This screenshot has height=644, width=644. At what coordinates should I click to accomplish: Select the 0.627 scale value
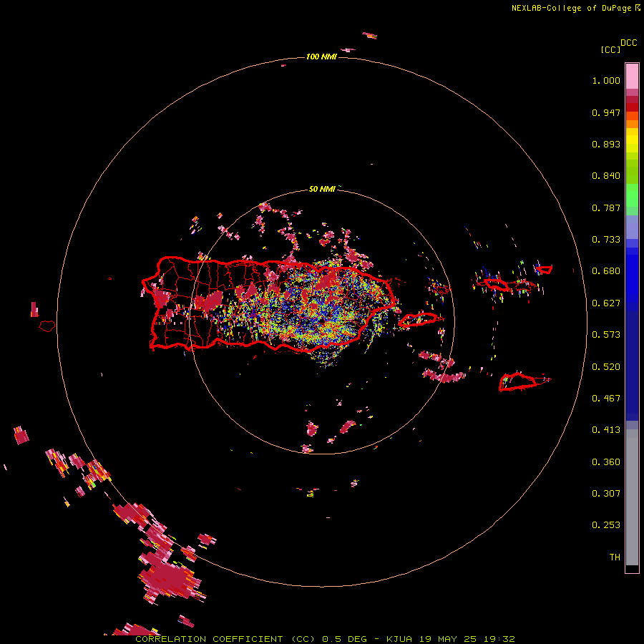(x=606, y=303)
